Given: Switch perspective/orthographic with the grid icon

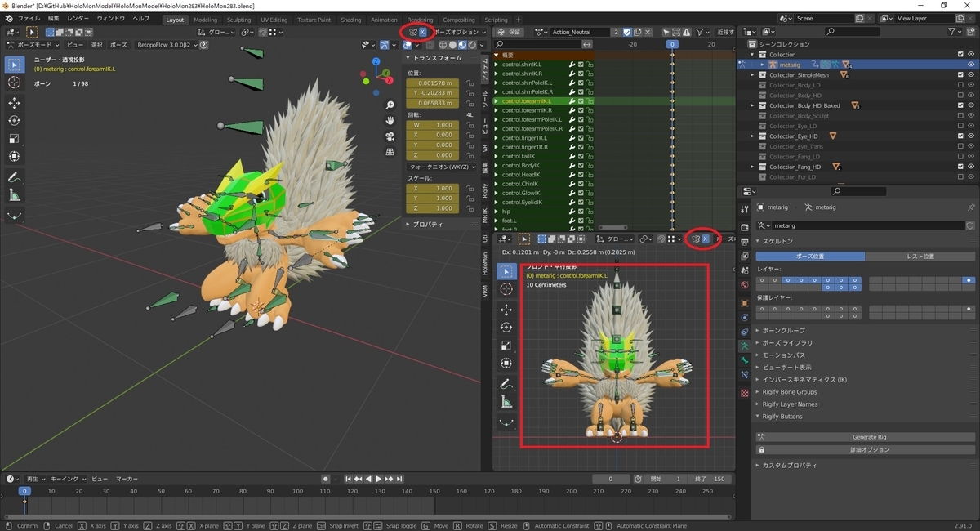Looking at the screenshot, I should click(x=390, y=152).
